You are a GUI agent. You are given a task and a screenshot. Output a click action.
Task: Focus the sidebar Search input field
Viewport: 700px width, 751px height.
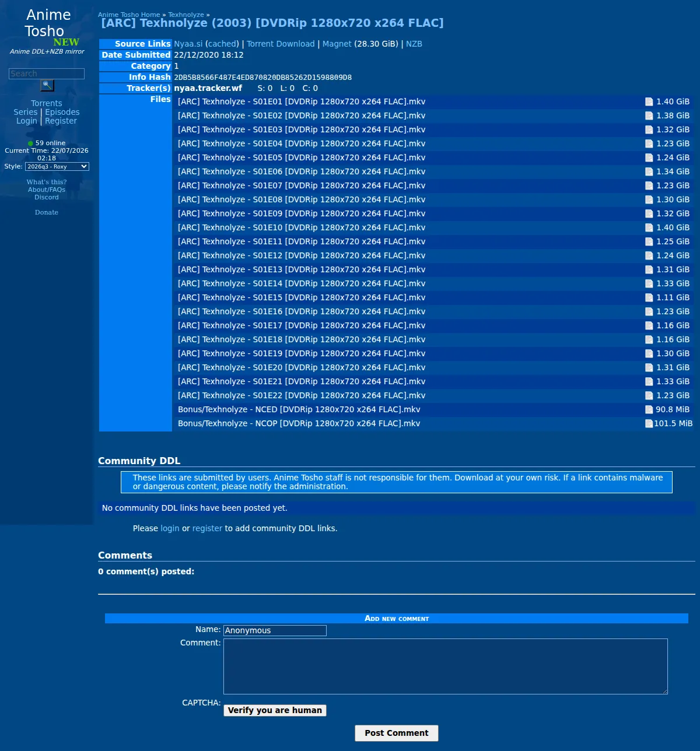(x=47, y=73)
